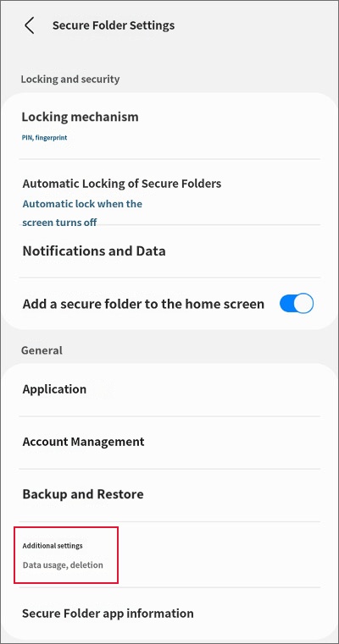Viewport: 339px width, 644px height.
Task: Tap the Add a secure folder to the home screen label
Action: point(143,304)
